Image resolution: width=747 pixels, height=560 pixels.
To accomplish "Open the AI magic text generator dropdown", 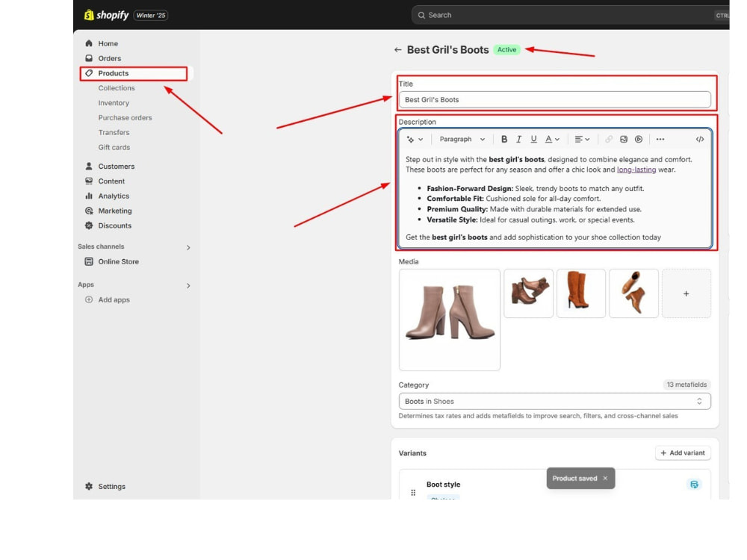I will 415,139.
